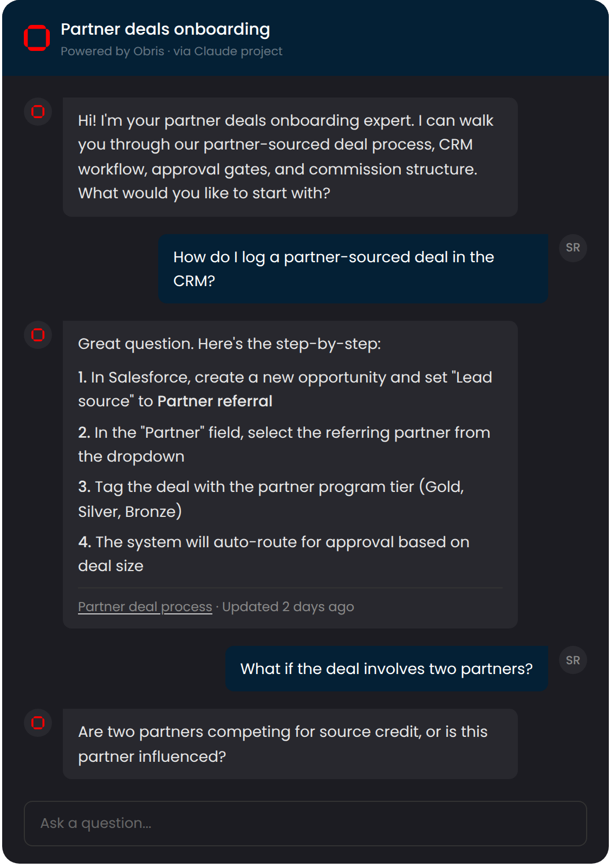
Task: Click the SR avatar beside the two-partners question
Action: pyautogui.click(x=572, y=659)
